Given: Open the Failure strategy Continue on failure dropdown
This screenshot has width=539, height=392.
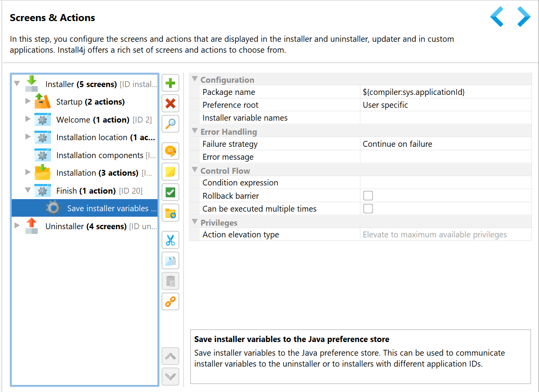Looking at the screenshot, I should point(446,144).
